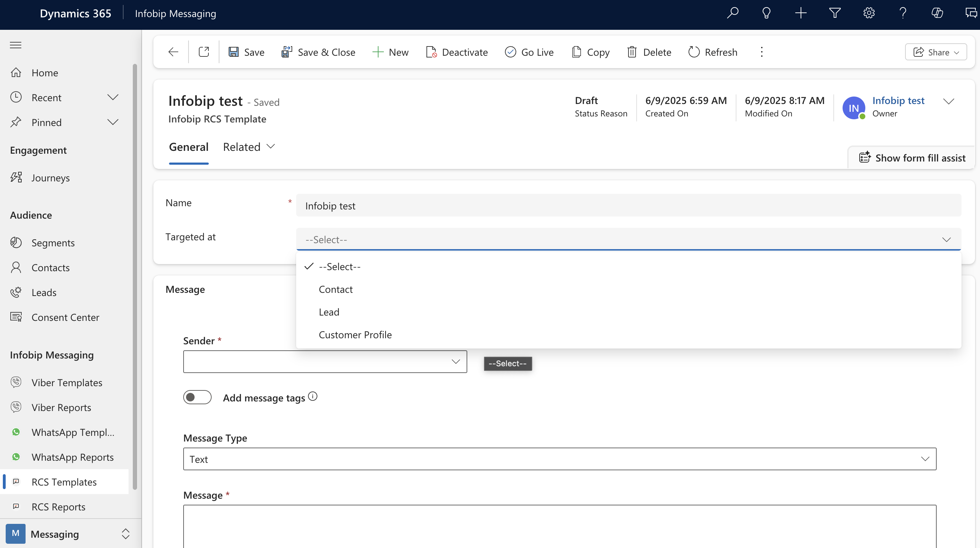Image resolution: width=980 pixels, height=548 pixels.
Task: Deactivate this template
Action: point(457,52)
